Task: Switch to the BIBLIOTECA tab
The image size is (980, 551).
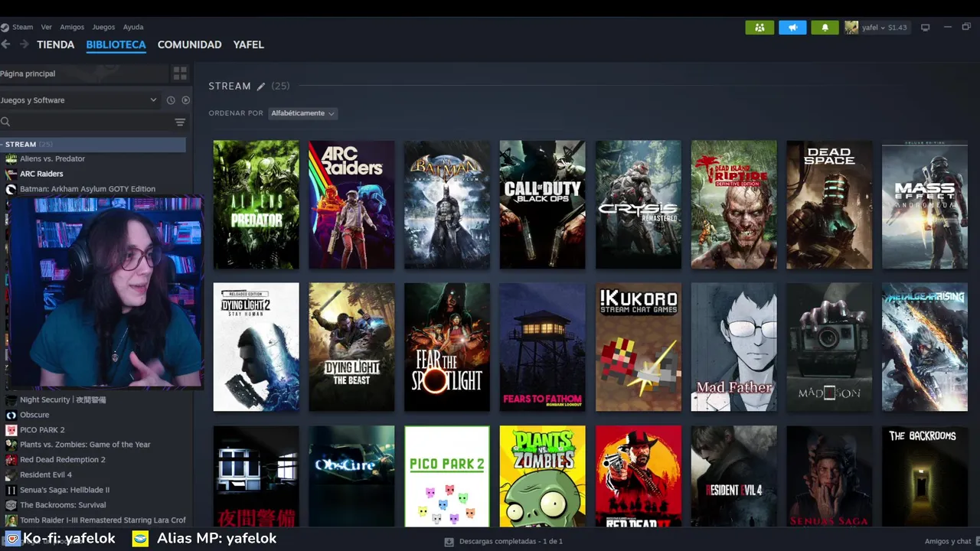Action: 116,44
